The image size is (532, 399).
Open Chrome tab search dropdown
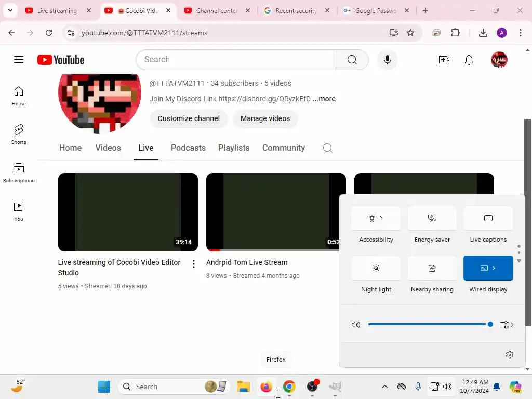[10, 10]
